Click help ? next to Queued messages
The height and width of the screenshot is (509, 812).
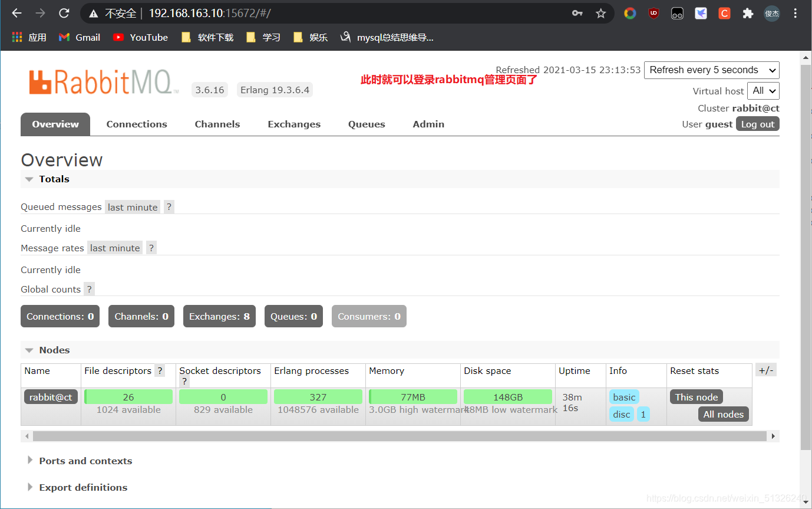(169, 207)
